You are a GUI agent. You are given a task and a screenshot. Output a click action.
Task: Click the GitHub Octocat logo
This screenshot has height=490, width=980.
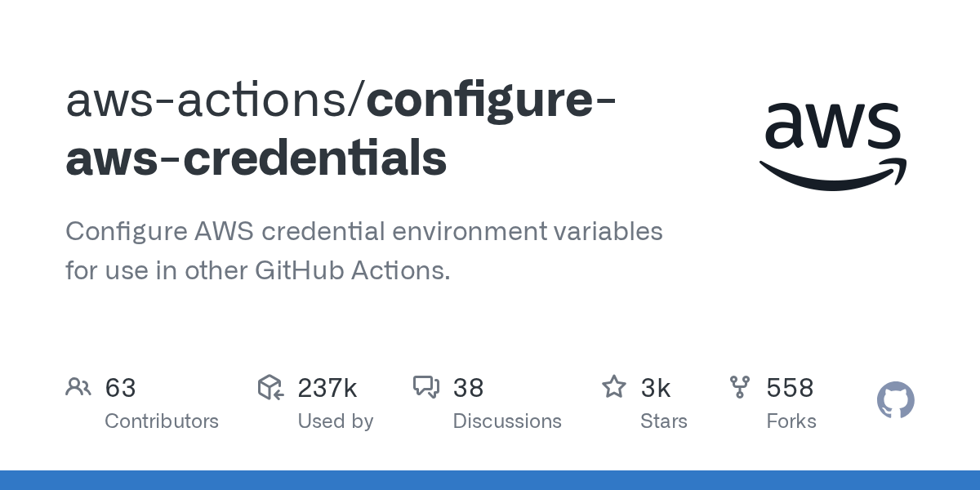click(x=895, y=401)
